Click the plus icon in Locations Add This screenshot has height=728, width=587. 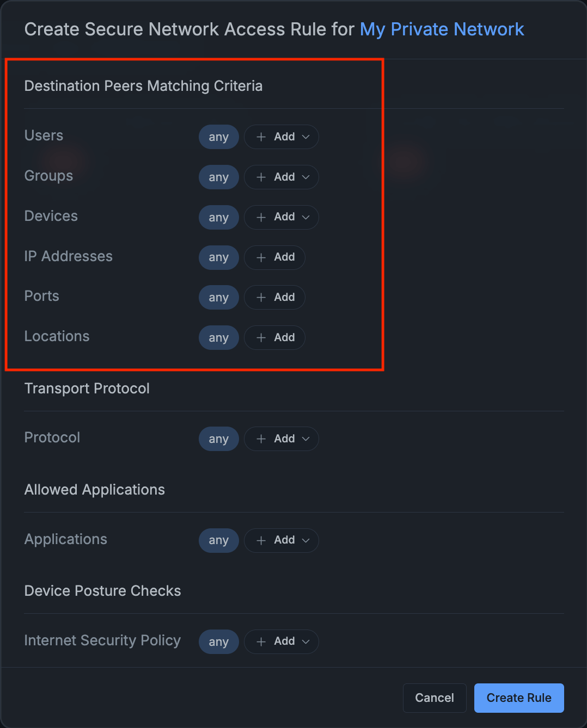260,337
